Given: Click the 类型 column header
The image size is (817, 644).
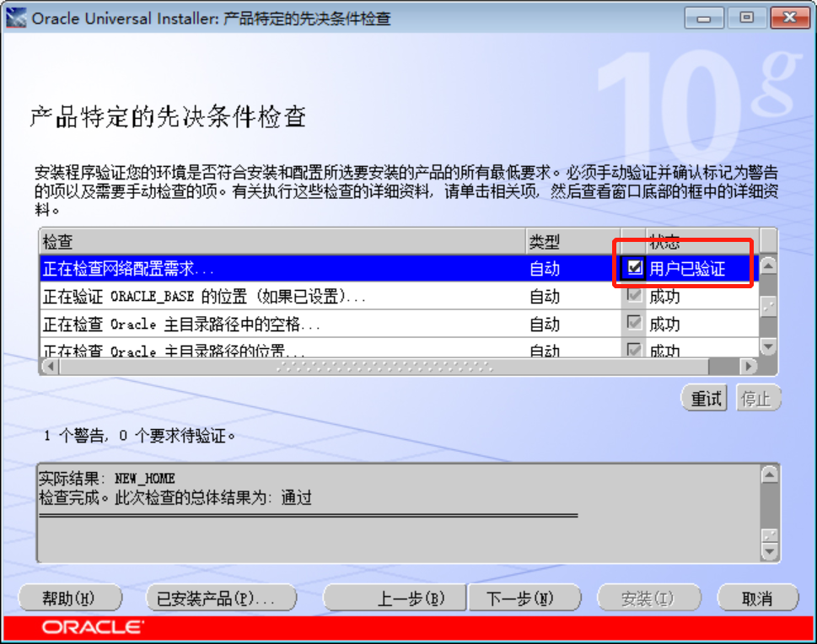Looking at the screenshot, I should tap(572, 241).
